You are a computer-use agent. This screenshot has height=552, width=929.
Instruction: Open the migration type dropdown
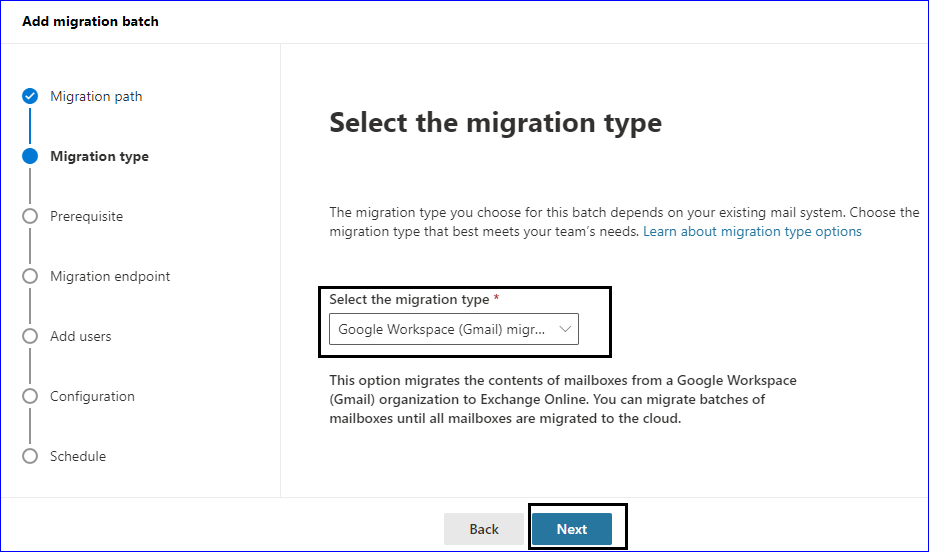pyautogui.click(x=454, y=329)
